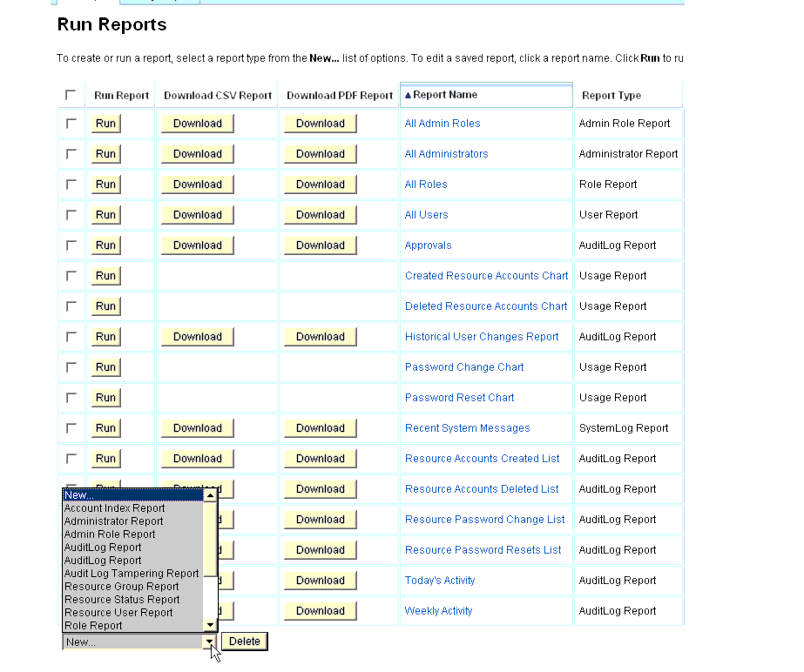Click the 'SystemLog Report' type cell
Screen dimensions: 804x672
click(x=629, y=428)
